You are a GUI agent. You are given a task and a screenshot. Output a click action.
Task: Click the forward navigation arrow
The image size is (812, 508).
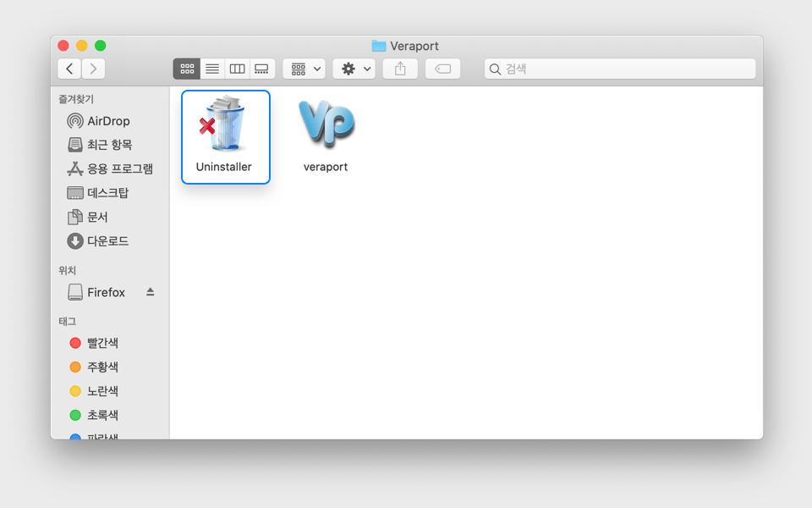[x=93, y=69]
